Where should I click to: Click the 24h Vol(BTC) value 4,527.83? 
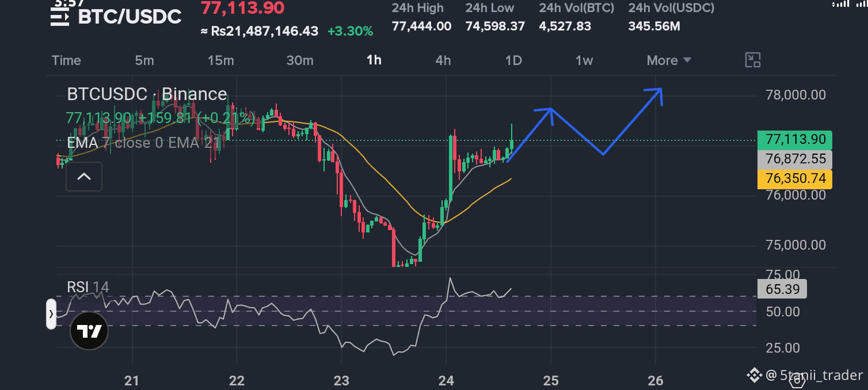pos(565,26)
